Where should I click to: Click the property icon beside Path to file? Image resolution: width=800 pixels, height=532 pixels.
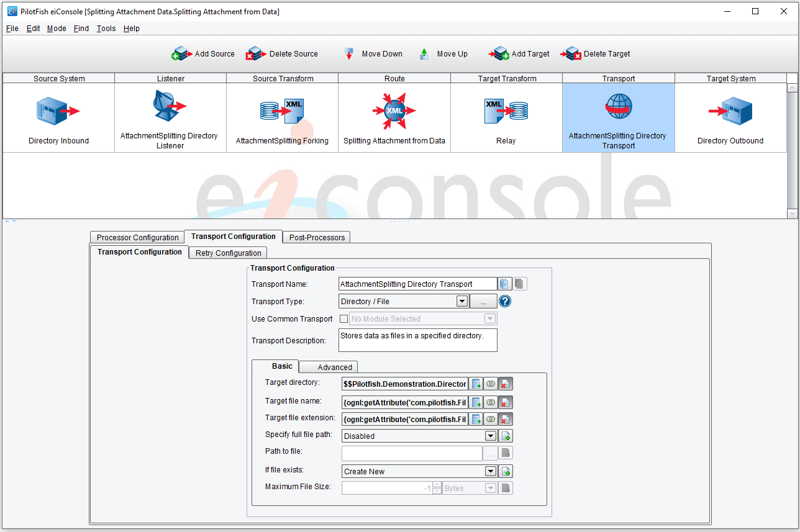506,453
